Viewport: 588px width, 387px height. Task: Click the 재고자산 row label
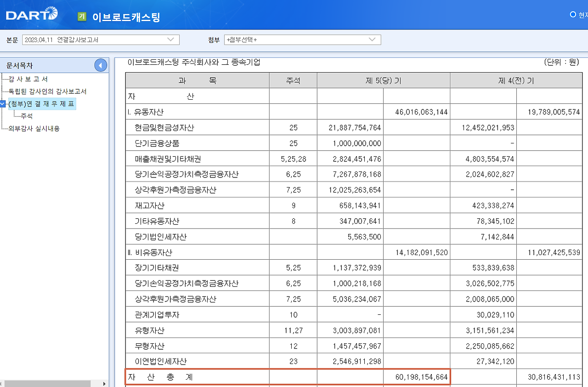[150, 205]
